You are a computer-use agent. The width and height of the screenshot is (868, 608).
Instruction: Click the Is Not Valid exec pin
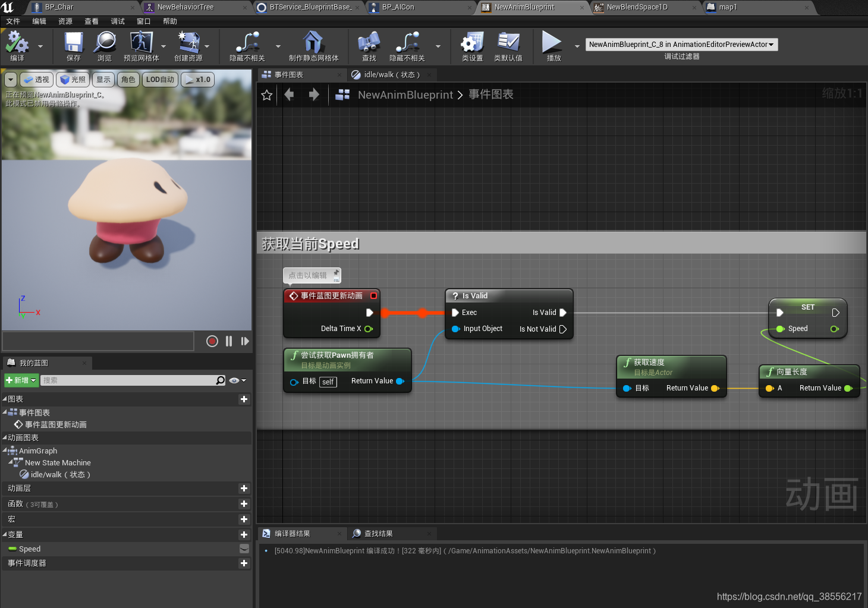(x=563, y=329)
